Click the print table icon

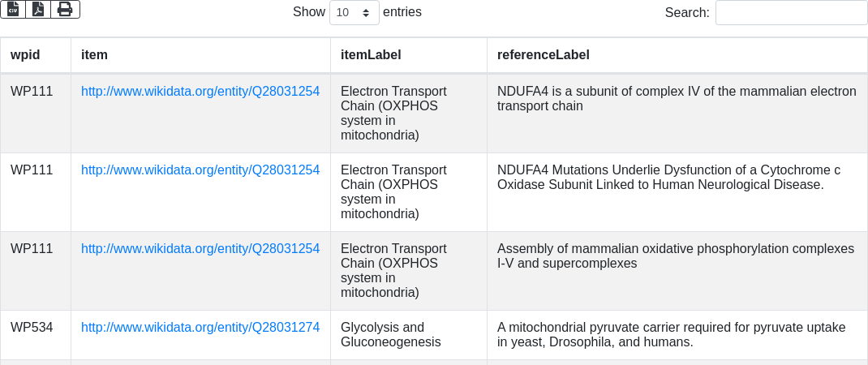click(65, 9)
